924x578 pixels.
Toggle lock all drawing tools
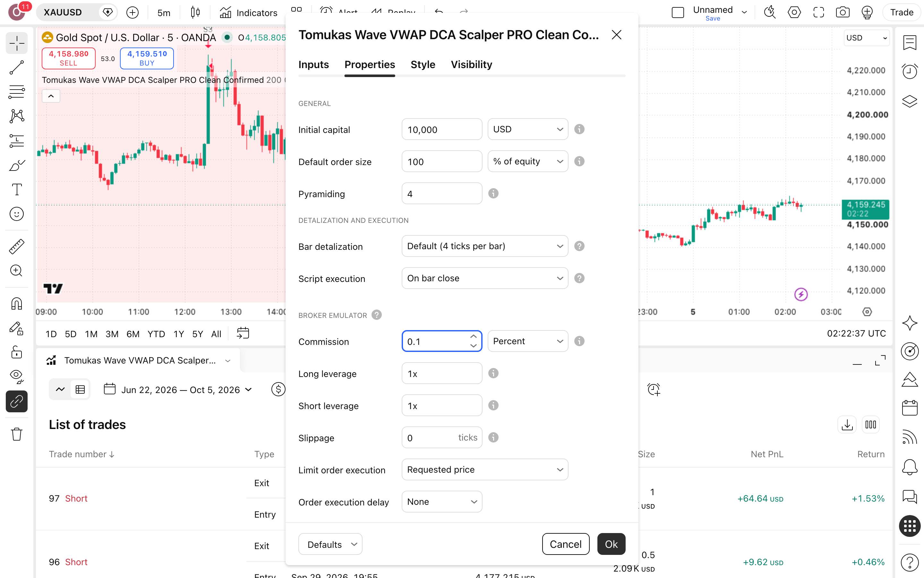tap(16, 353)
